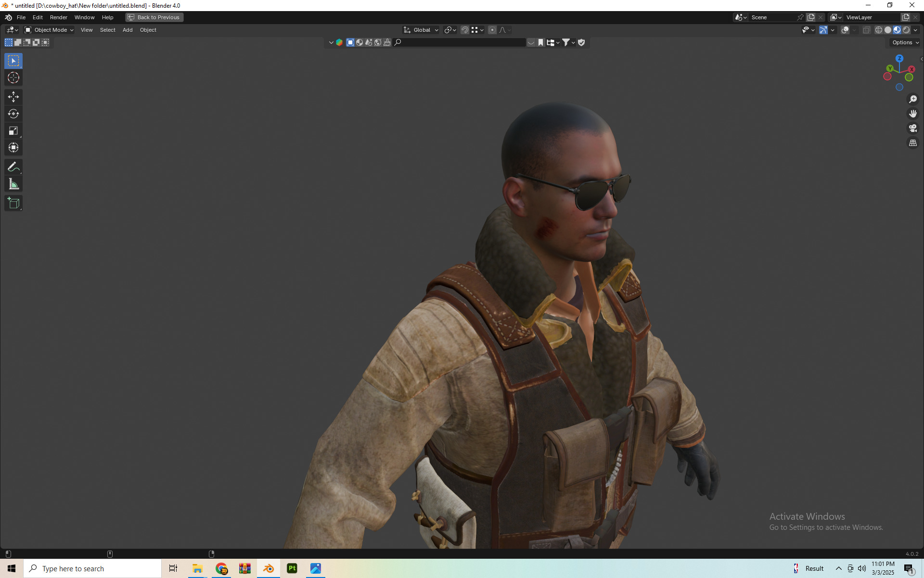
Task: Pick the Annotate tool
Action: point(13,167)
